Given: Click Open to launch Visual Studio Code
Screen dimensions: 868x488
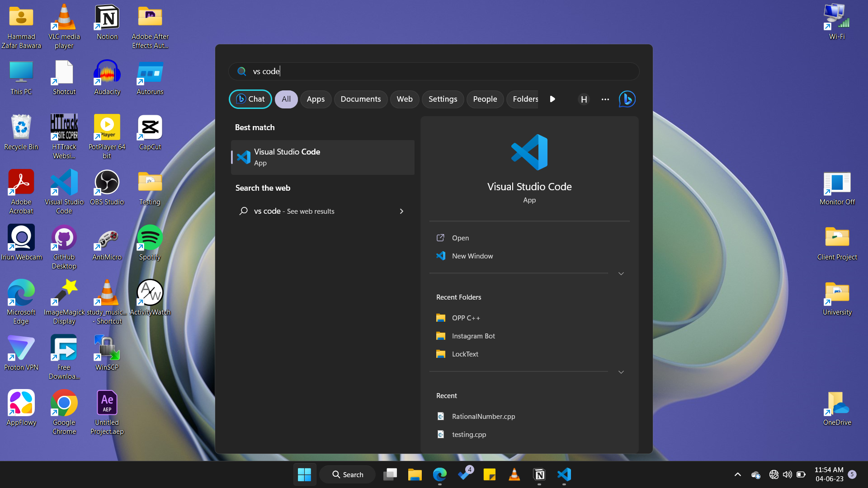Looking at the screenshot, I should [459, 238].
